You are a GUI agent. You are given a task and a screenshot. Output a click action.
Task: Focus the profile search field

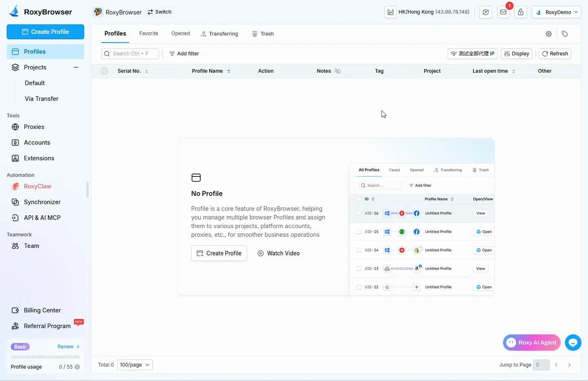[130, 54]
